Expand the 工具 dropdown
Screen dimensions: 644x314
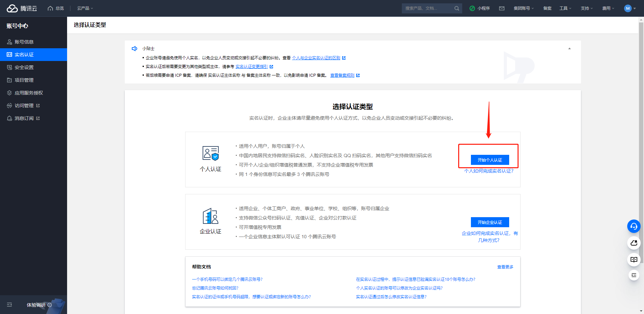click(x=565, y=8)
